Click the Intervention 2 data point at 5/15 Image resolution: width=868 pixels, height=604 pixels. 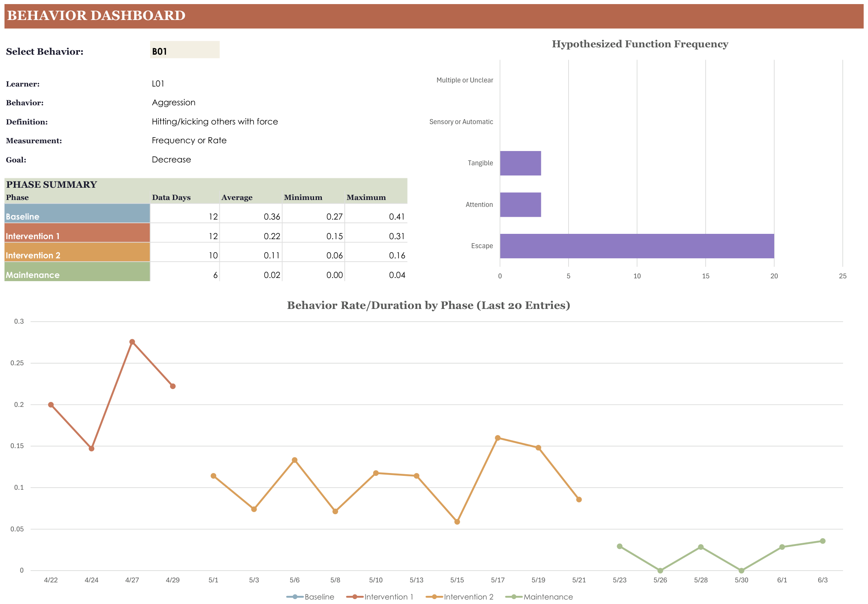coord(457,522)
